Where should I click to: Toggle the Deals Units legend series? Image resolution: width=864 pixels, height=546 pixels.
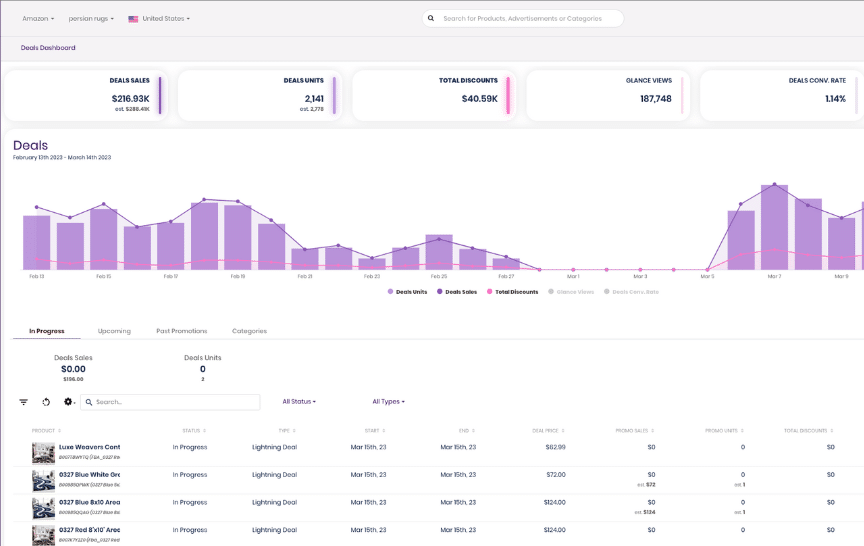pos(407,292)
